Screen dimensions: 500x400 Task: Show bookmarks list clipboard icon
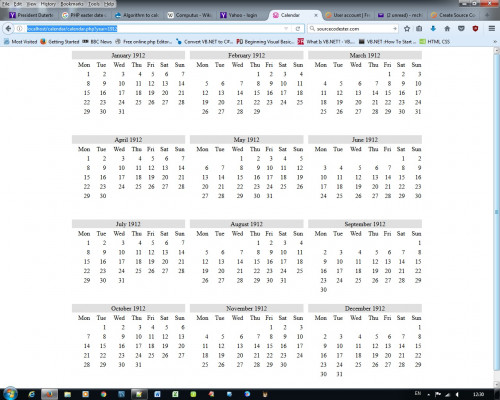pos(419,29)
